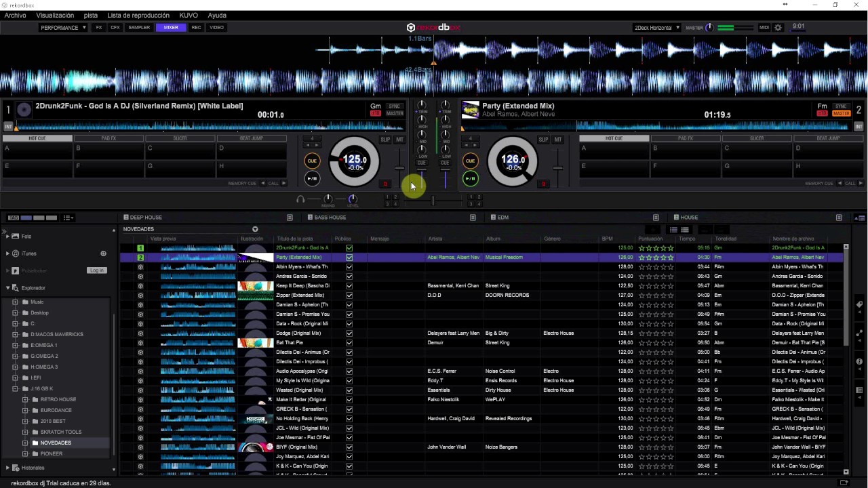The height and width of the screenshot is (488, 868).
Task: Switch deck 1 pads to SLICER tab
Action: pos(180,138)
